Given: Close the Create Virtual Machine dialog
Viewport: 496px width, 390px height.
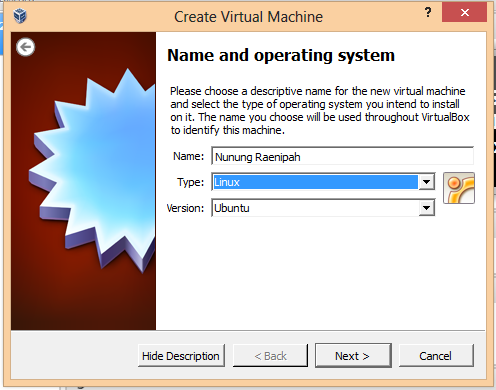Looking at the screenshot, I should (464, 13).
